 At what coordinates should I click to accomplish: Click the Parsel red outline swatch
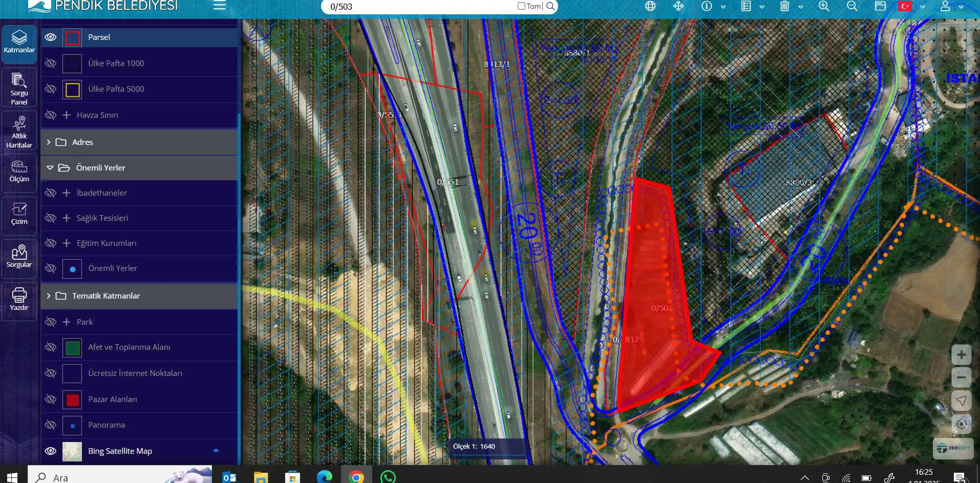pos(72,37)
